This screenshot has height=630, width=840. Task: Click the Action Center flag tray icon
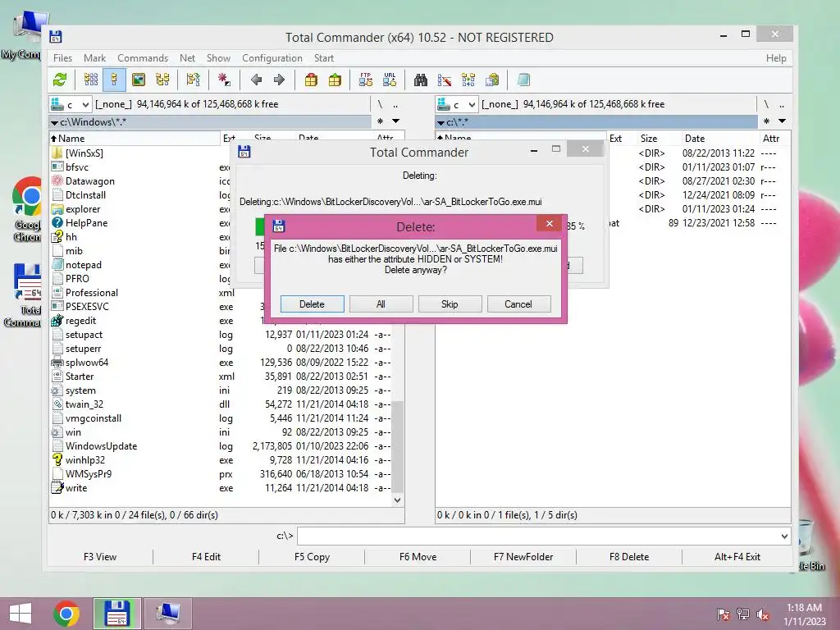[724, 614]
